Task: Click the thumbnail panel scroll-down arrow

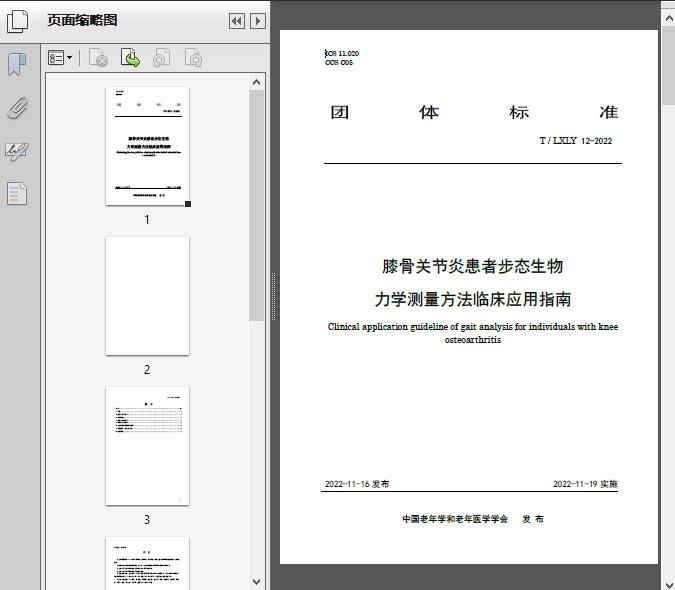Action: [257, 582]
